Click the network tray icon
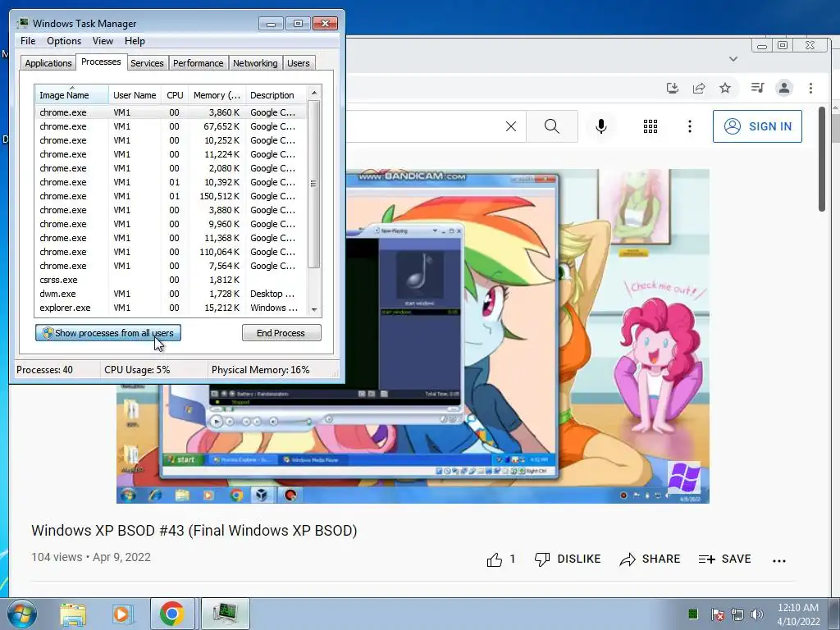This screenshot has height=630, width=840. point(737,614)
